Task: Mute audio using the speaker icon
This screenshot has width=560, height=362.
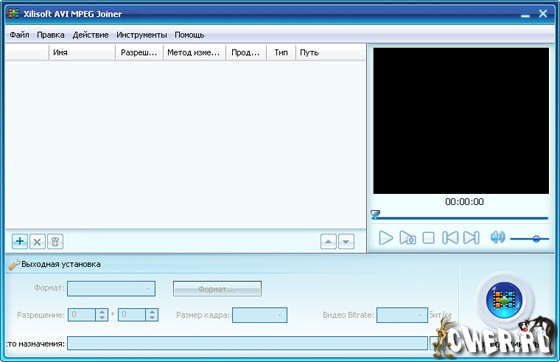Action: pyautogui.click(x=498, y=237)
